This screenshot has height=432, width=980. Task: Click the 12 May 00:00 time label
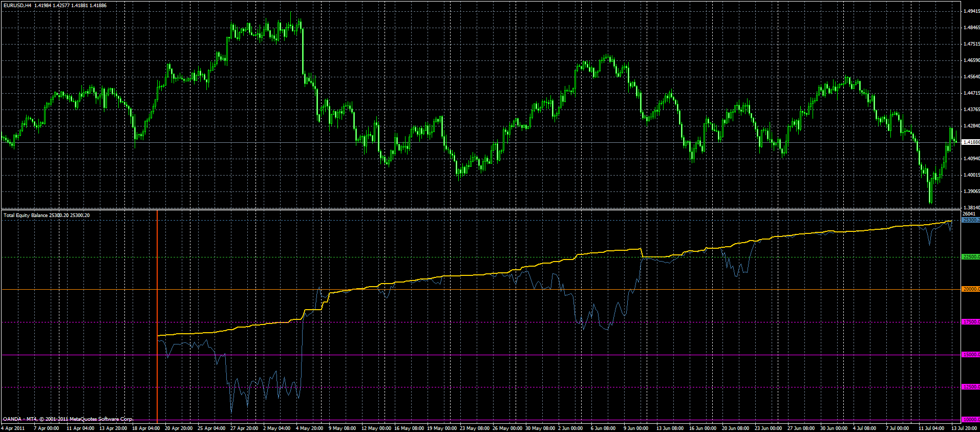click(376, 428)
